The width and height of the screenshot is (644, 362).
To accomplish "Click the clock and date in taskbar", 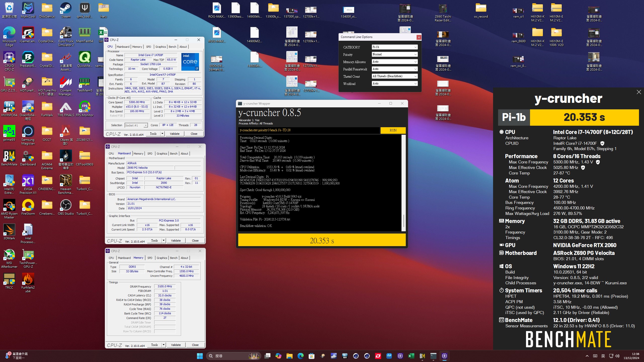I will (x=631, y=356).
